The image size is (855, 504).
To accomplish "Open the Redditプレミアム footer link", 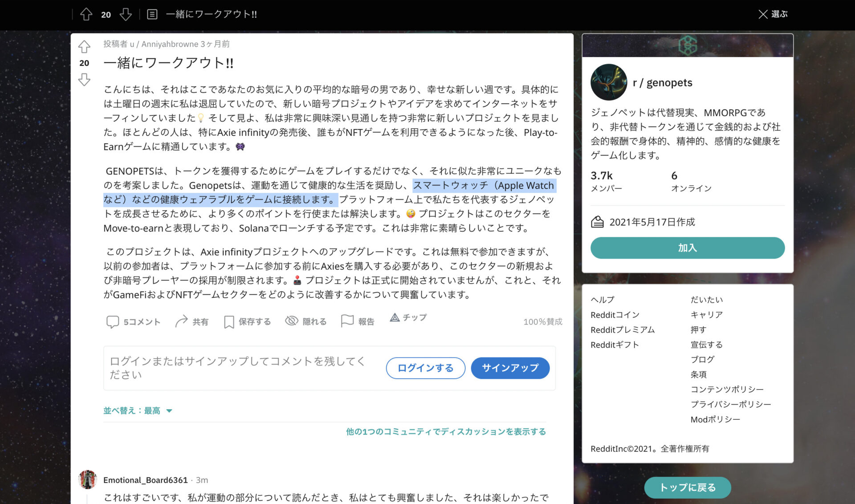I will (623, 329).
